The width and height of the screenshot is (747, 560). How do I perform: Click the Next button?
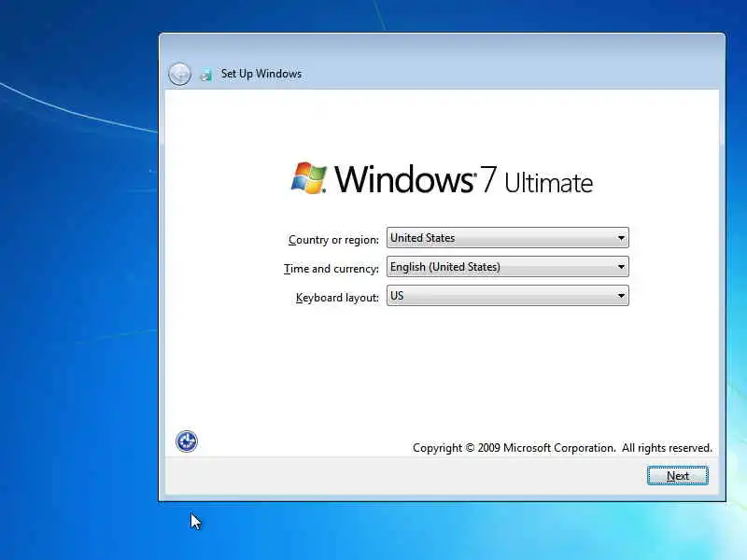click(x=678, y=476)
